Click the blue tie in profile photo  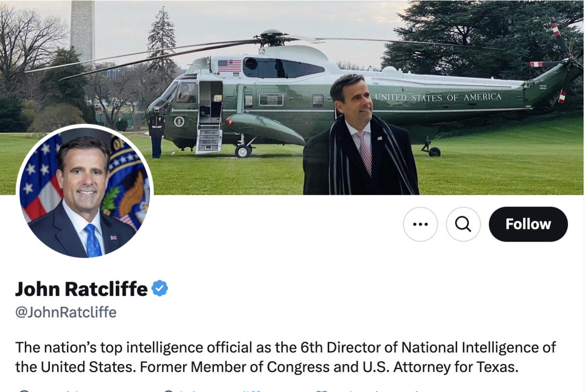(92, 240)
